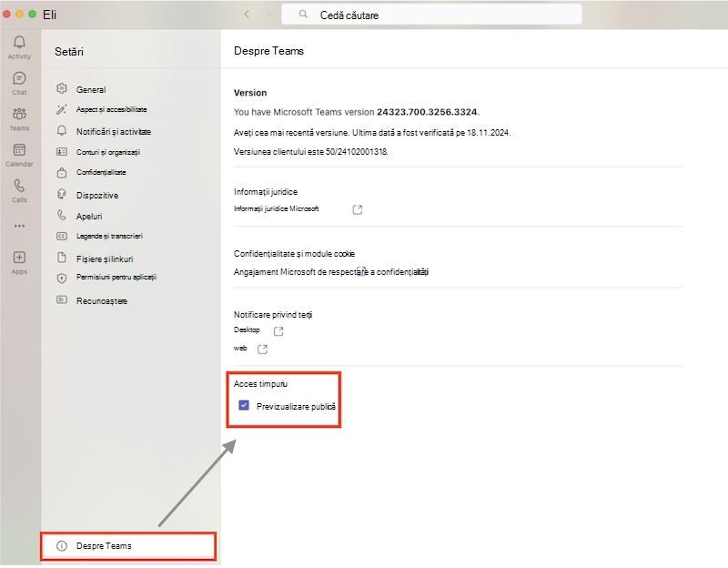Click the yellow minimize window button
Screen dimensions: 728x568
[x=19, y=14]
